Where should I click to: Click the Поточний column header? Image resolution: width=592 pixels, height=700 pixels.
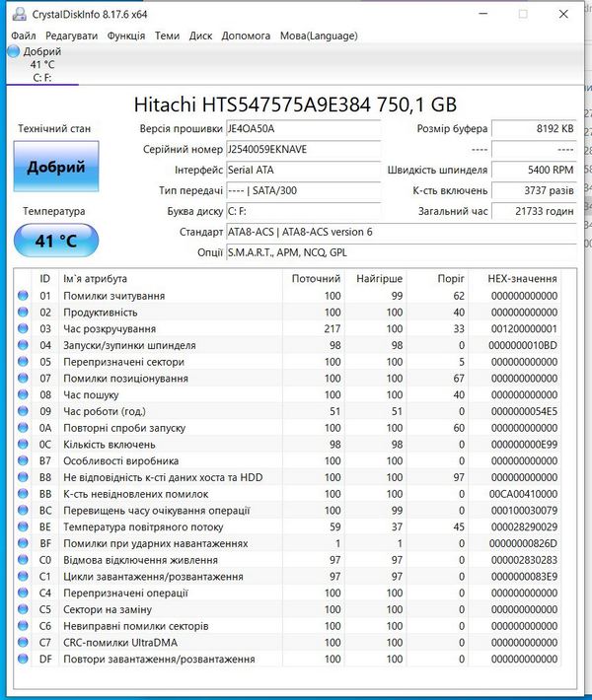click(x=316, y=279)
